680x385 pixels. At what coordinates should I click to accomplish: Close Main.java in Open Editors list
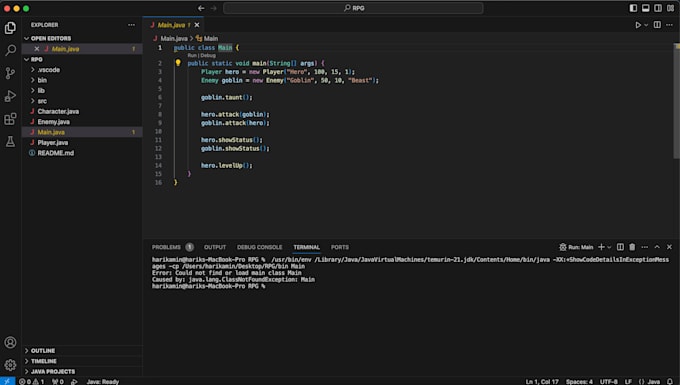(x=37, y=49)
